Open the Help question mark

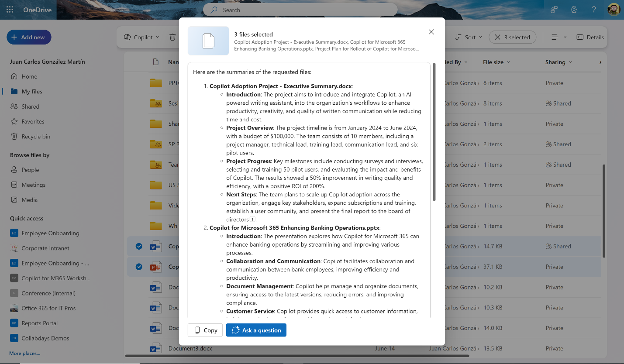tap(593, 9)
